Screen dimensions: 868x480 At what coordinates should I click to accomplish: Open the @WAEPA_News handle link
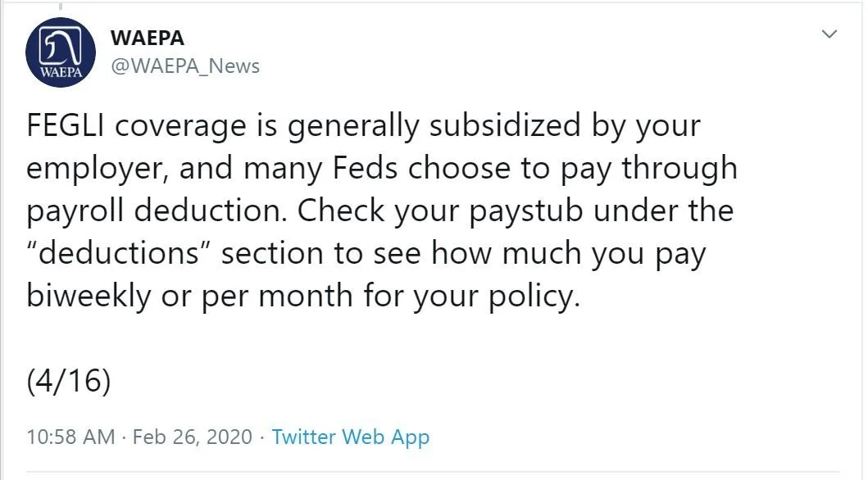click(184, 66)
